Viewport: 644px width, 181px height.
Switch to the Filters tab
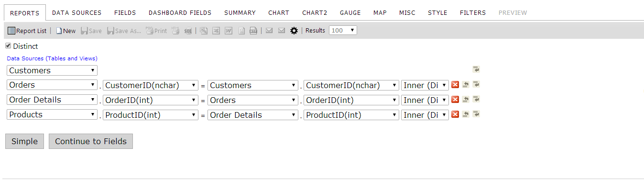(x=473, y=13)
